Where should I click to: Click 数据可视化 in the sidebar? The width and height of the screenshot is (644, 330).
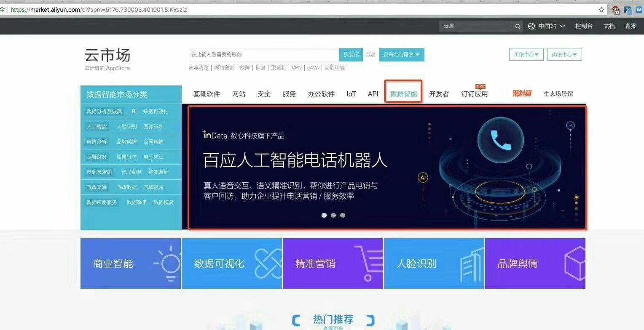(156, 112)
